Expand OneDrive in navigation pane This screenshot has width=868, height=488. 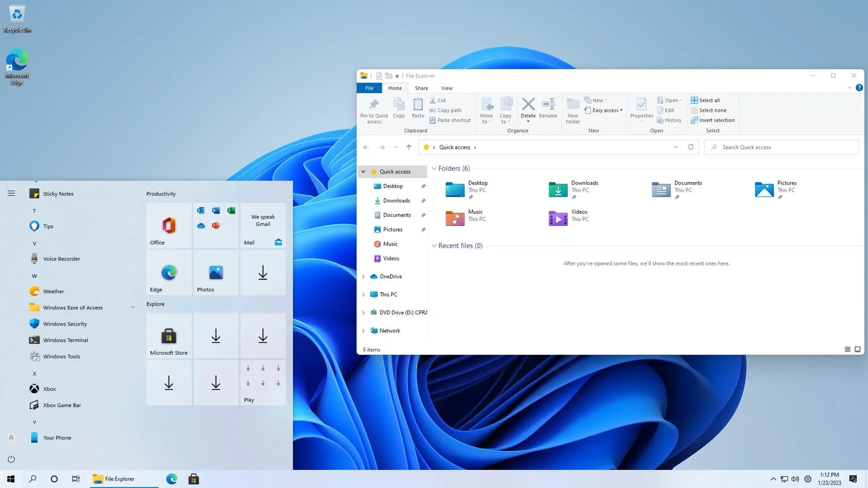click(363, 276)
